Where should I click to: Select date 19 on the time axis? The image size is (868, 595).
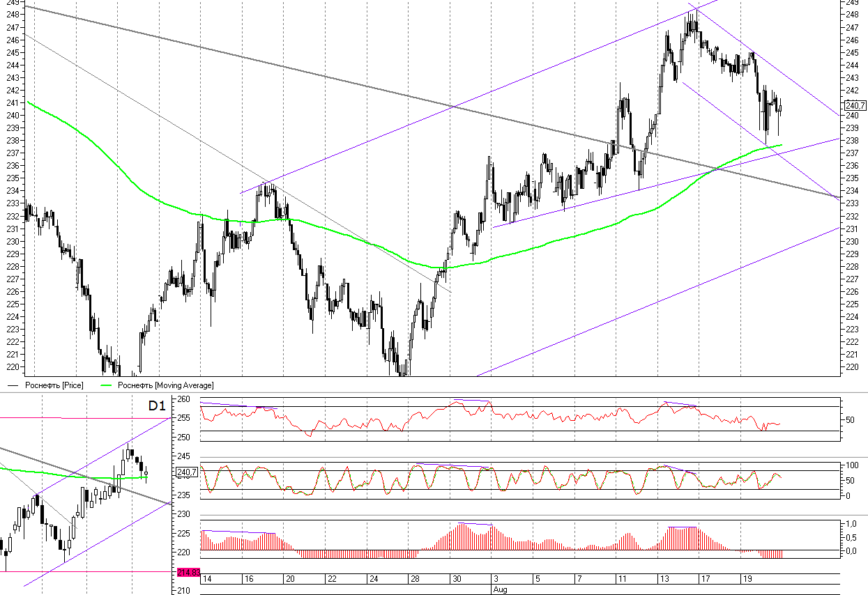coord(746,579)
